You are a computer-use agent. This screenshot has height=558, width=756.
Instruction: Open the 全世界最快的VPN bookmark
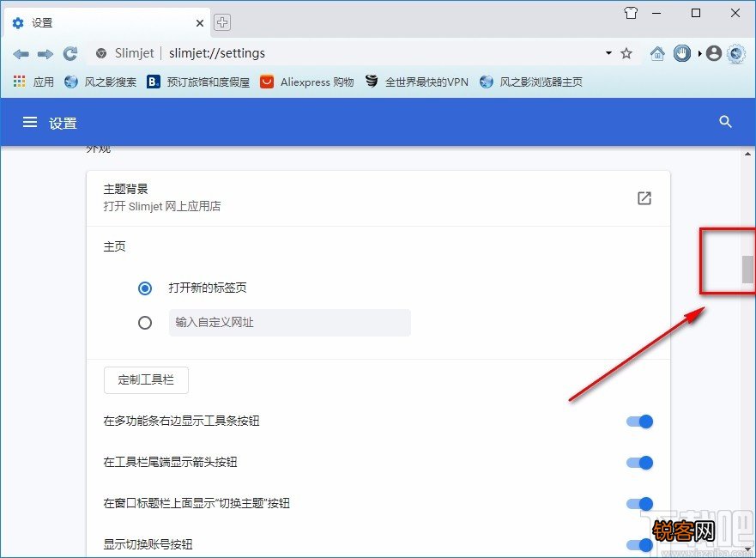click(416, 82)
